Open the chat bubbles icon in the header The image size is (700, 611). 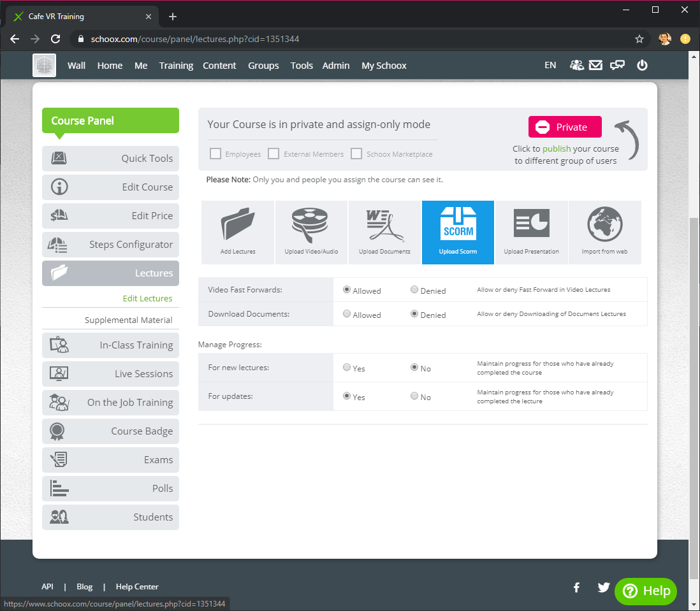(x=617, y=66)
